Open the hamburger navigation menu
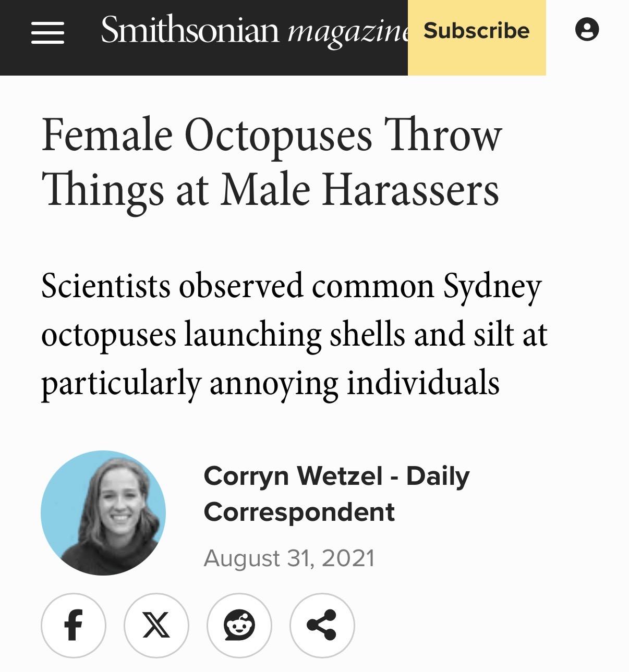This screenshot has height=672, width=629. [x=47, y=32]
